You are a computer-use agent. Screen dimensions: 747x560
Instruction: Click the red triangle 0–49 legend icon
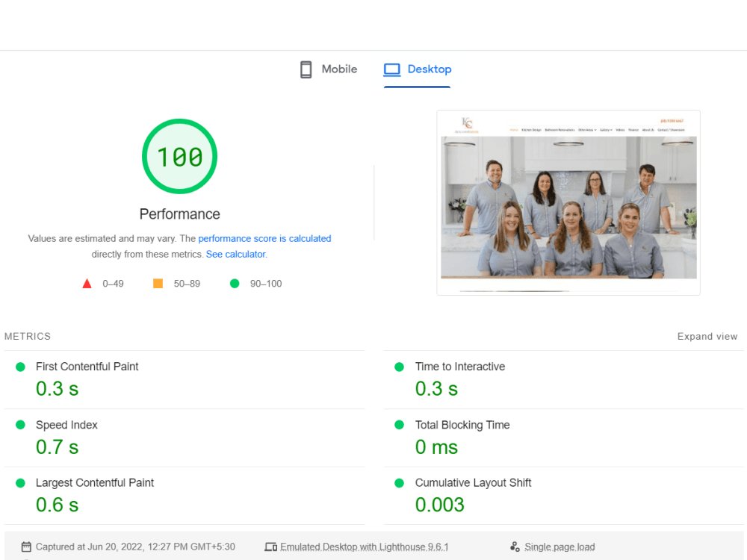click(x=87, y=284)
